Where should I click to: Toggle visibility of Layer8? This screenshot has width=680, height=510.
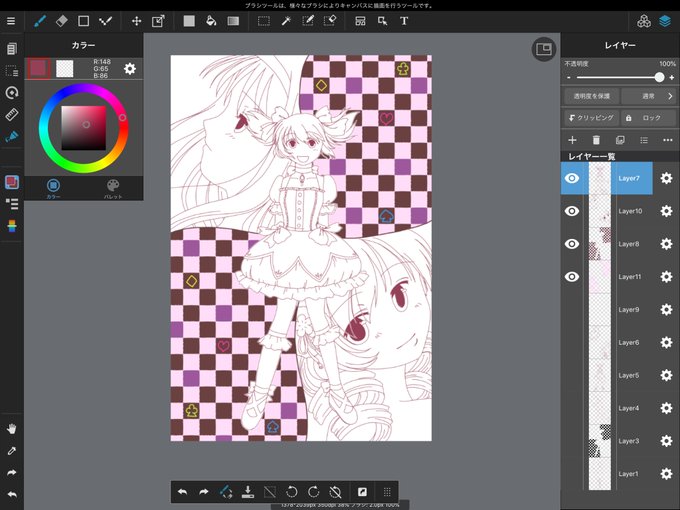click(572, 244)
